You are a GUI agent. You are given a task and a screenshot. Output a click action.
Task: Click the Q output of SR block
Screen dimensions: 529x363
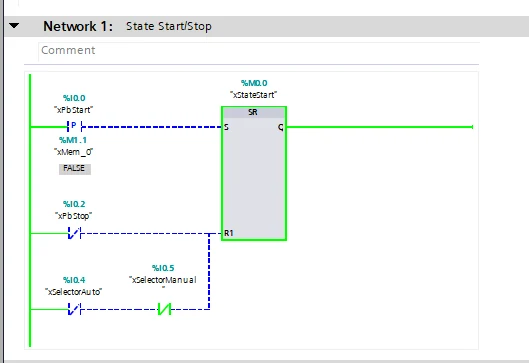(x=281, y=127)
